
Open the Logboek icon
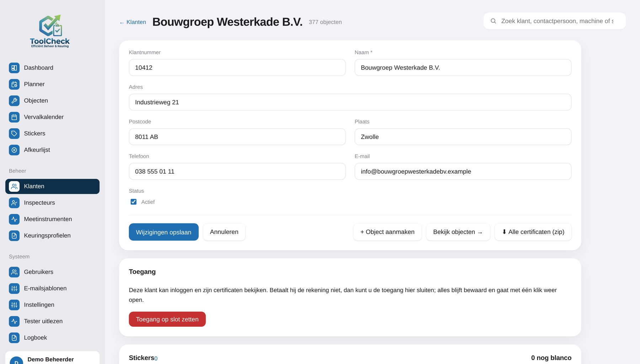click(14, 338)
